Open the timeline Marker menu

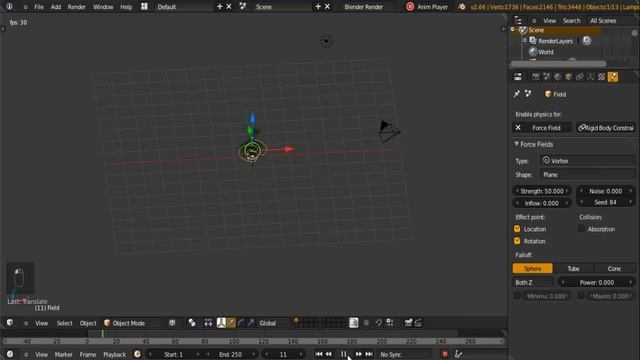(64, 354)
